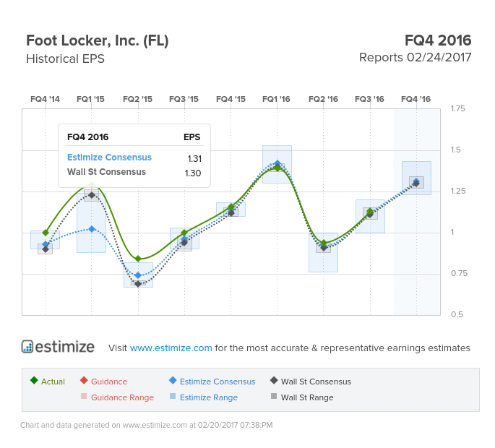Select the FQ2 '16 axis label
This screenshot has height=448, width=495.
(323, 99)
